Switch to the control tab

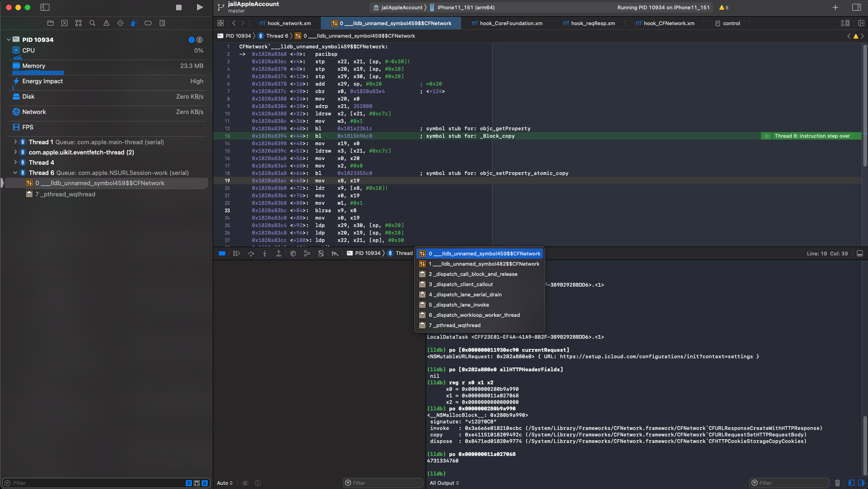pyautogui.click(x=728, y=23)
